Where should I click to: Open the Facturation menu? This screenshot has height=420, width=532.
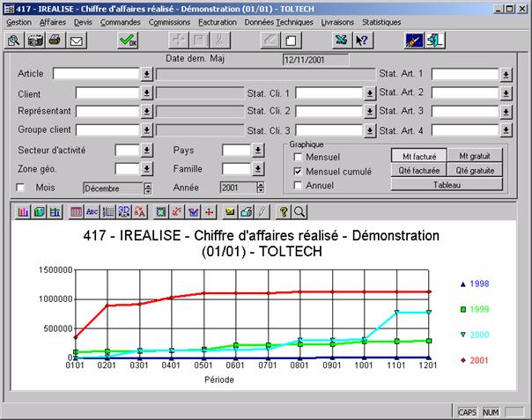click(218, 22)
